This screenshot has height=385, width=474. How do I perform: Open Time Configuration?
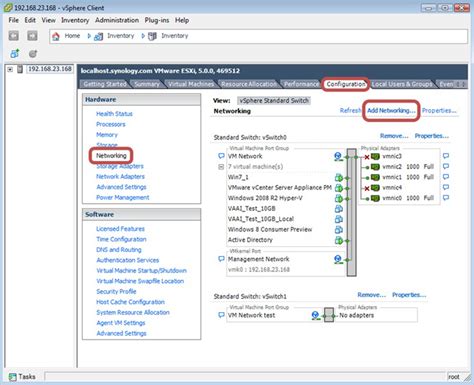[x=121, y=239]
